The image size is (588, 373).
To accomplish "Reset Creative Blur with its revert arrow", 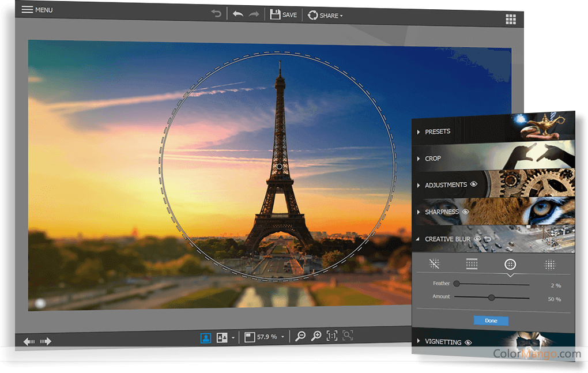I will 487,239.
